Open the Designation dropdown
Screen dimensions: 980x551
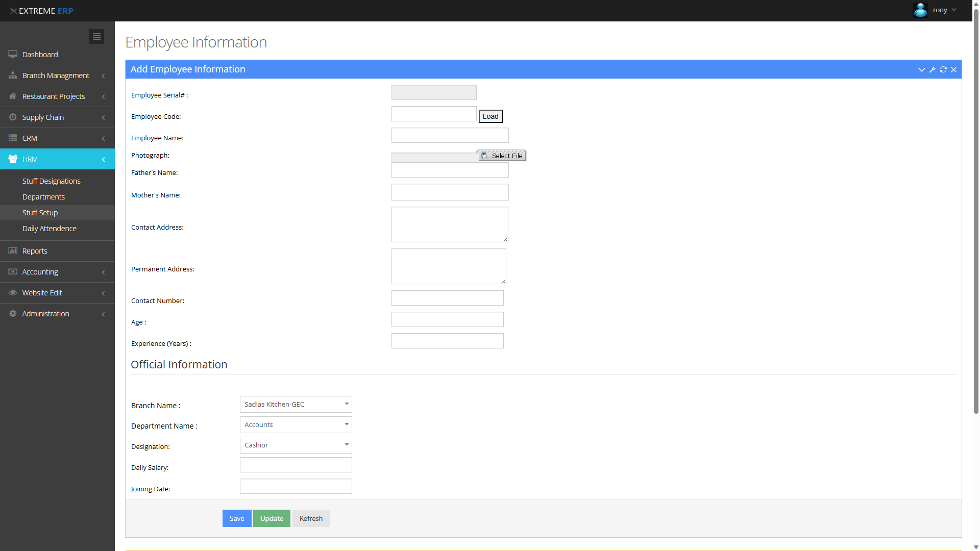coord(296,445)
